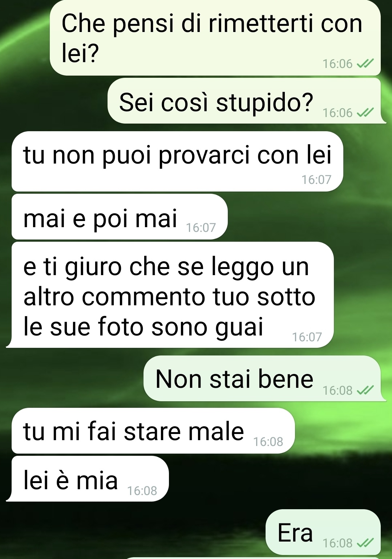Tap the 'tu mi fai stare male' message

(x=153, y=431)
